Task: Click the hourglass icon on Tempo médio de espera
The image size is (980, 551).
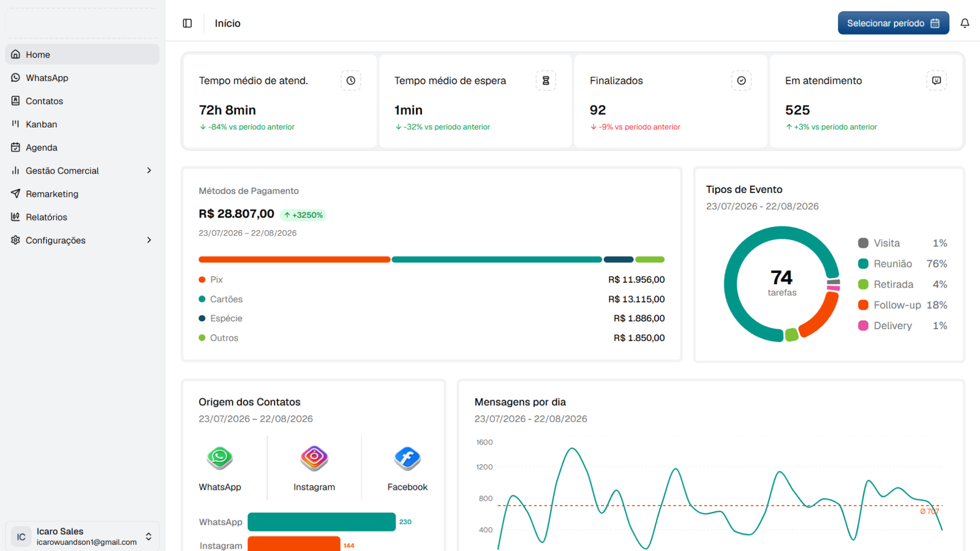Action: pyautogui.click(x=546, y=80)
